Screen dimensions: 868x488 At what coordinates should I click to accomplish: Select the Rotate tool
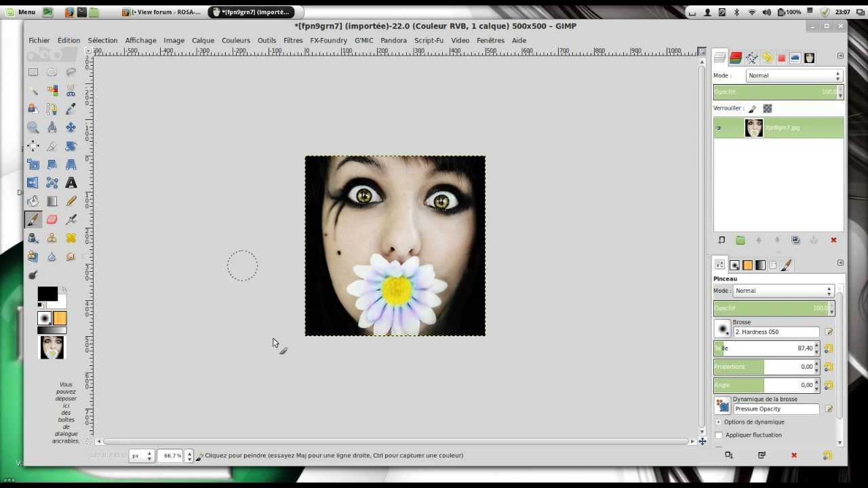coord(71,146)
